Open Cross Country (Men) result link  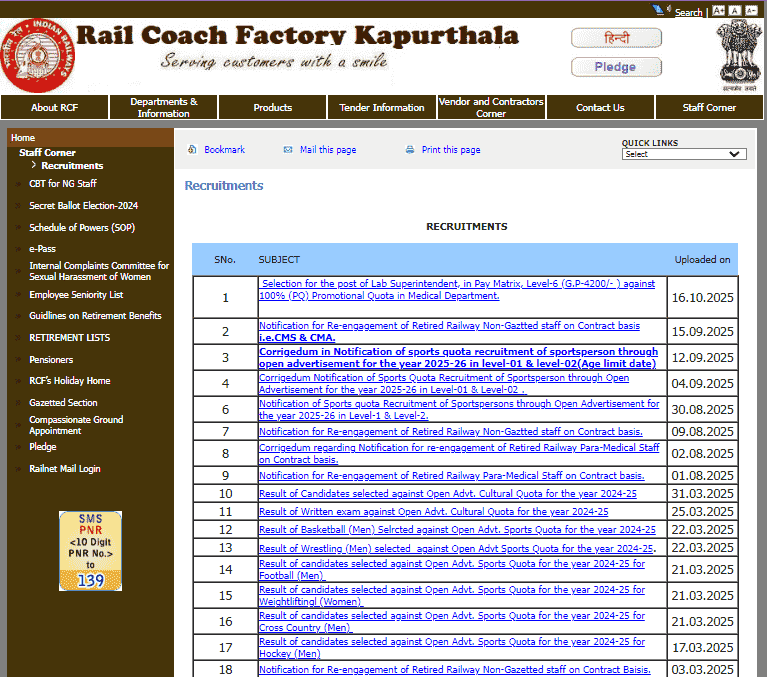tap(451, 621)
